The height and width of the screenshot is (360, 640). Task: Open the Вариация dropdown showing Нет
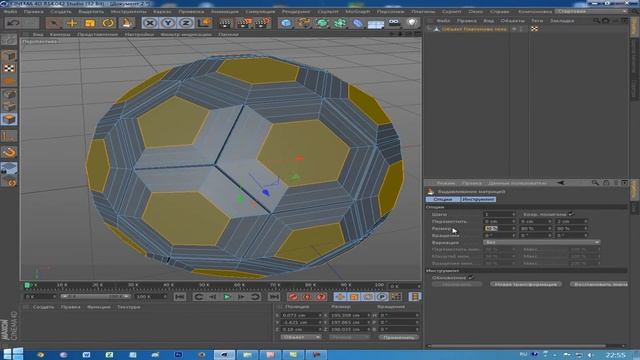[542, 242]
